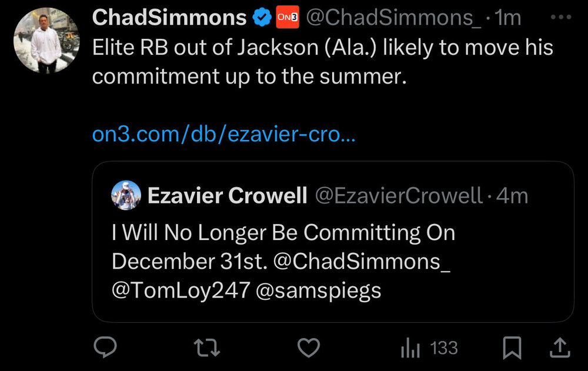
Task: Click the @TomLoy247 mention
Action: pos(181,290)
